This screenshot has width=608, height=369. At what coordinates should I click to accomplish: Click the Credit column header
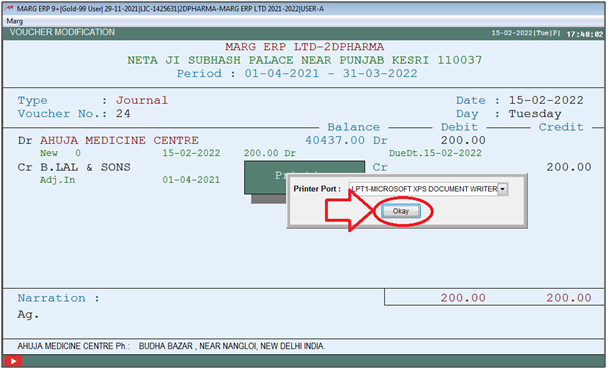pyautogui.click(x=561, y=127)
